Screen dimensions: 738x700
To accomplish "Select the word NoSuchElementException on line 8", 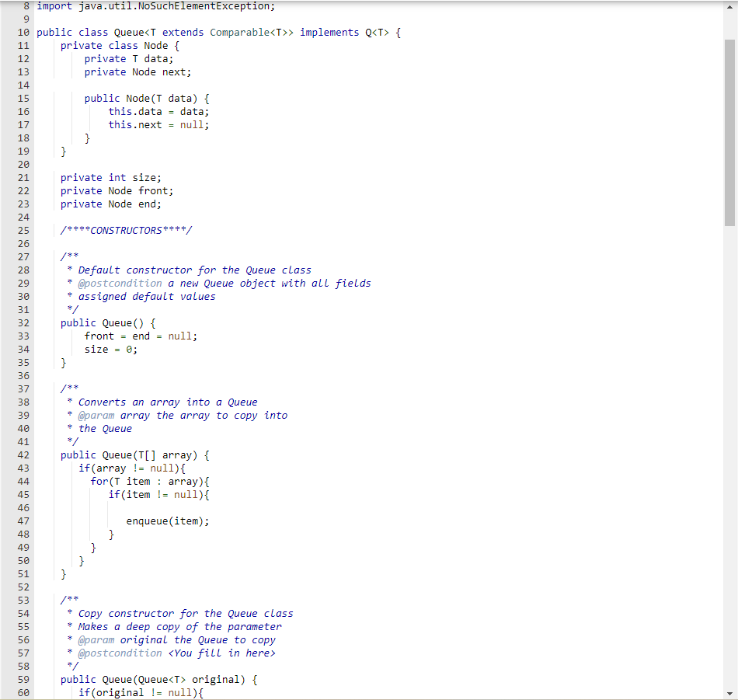I will (x=206, y=6).
